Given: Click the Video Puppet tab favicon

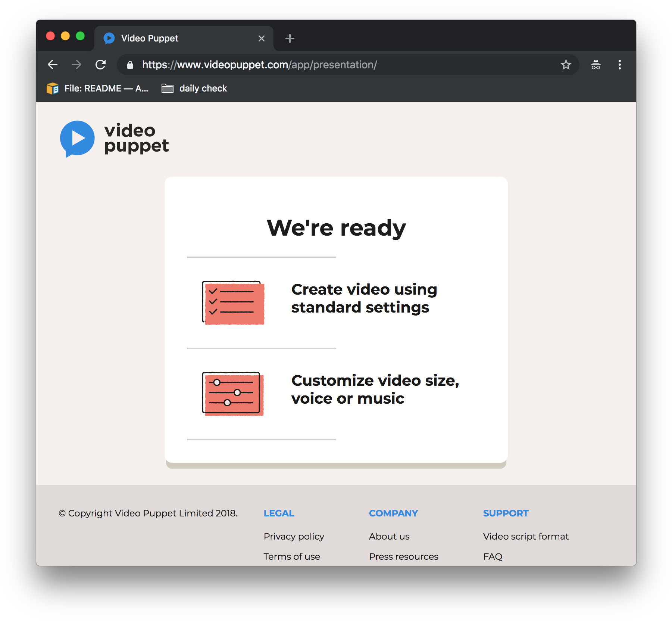Looking at the screenshot, I should 109,38.
